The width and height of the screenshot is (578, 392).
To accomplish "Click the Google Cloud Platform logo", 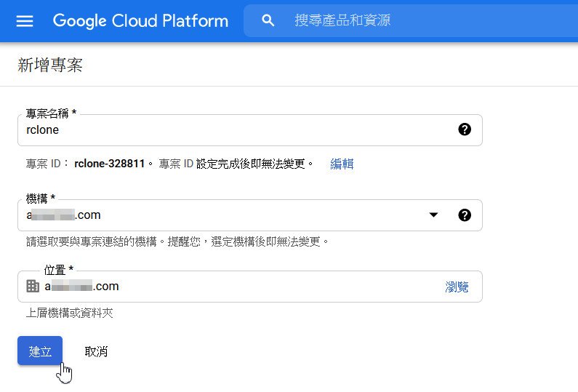I will coord(140,20).
